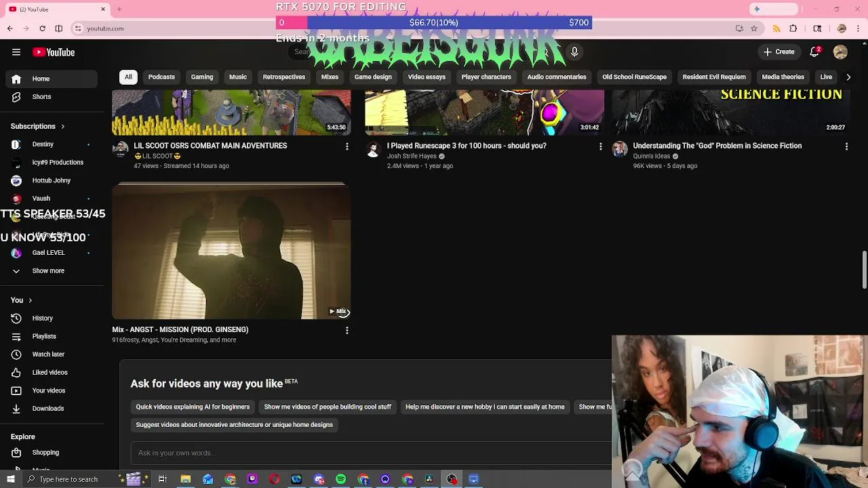The width and height of the screenshot is (868, 488).
Task: Click 'Suggest videos about innovative architecture' suggestion
Action: [x=235, y=425]
